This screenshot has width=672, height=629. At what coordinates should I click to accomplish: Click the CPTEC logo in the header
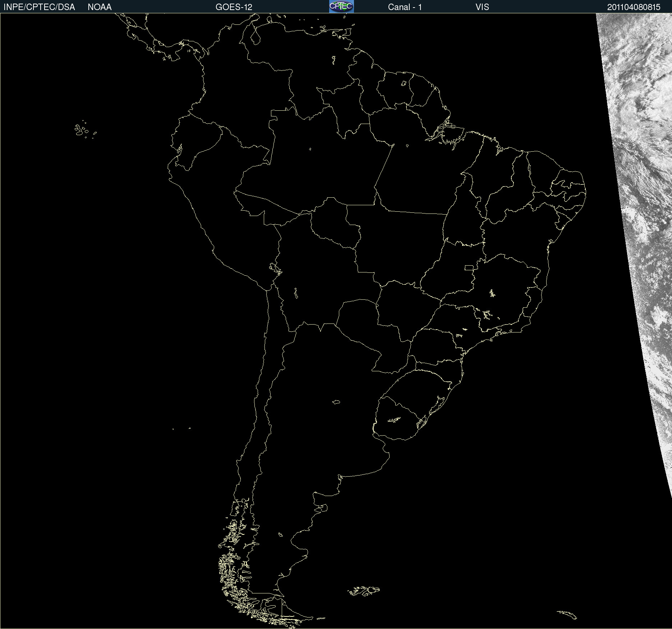341,6
